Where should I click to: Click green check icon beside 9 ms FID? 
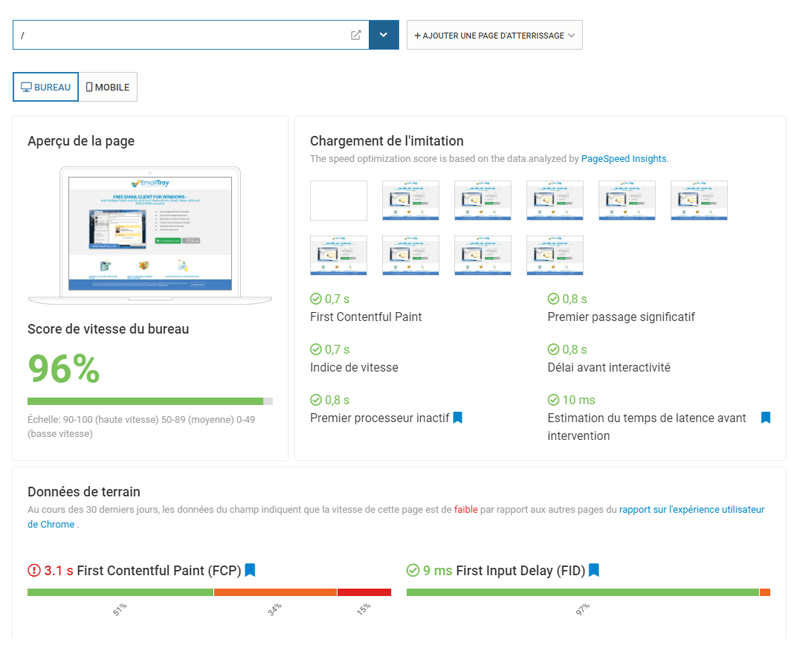[413, 571]
